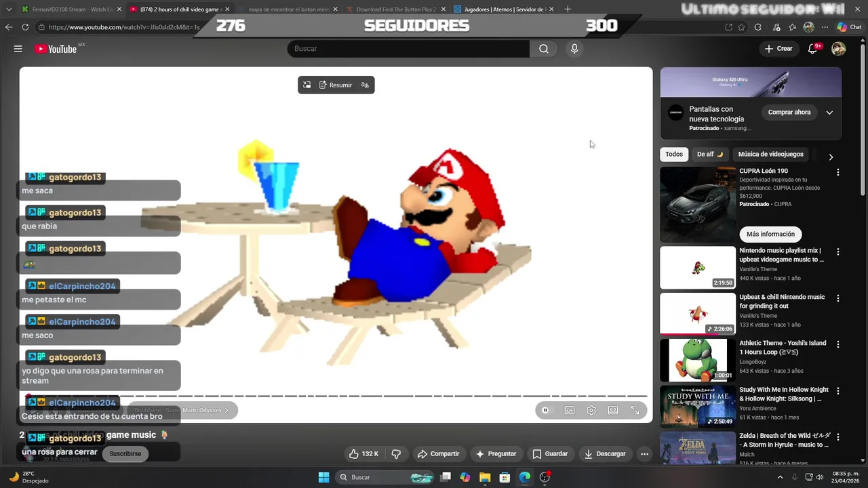868x488 pixels.
Task: Click the translate icon next to Resumir
Action: (x=365, y=85)
